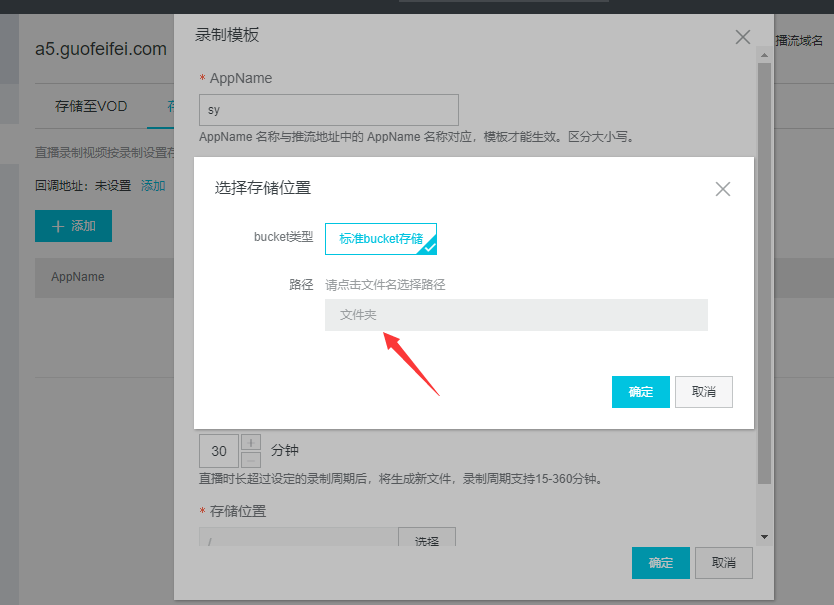
Task: Close the 录制模板 dialog
Action: click(x=742, y=37)
